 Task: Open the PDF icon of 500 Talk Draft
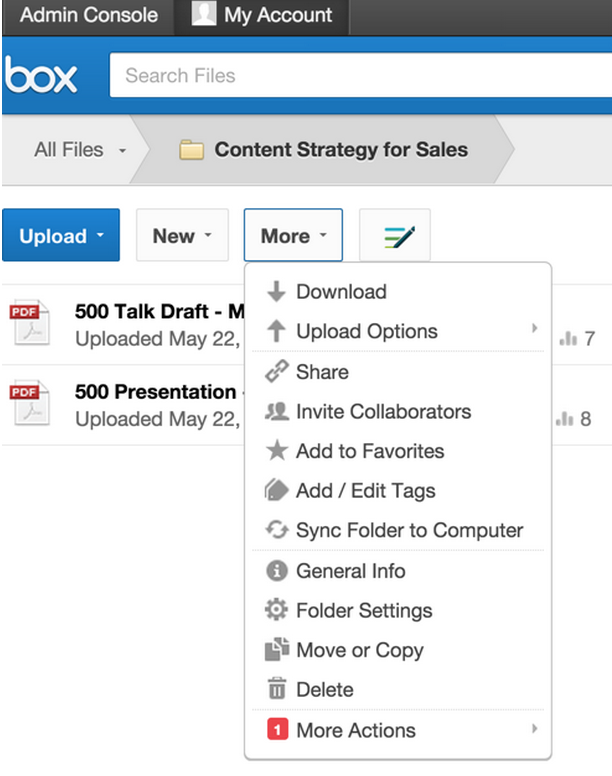(30, 322)
